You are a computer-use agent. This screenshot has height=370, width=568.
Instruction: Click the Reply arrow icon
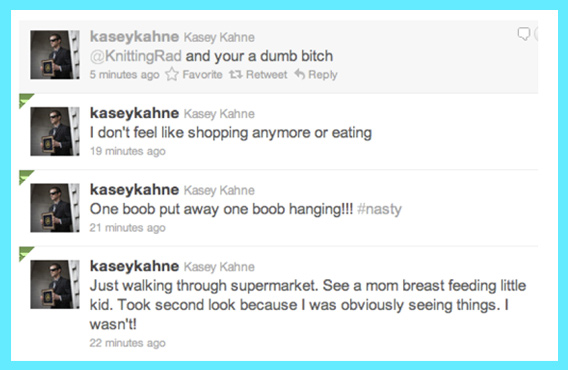(300, 74)
